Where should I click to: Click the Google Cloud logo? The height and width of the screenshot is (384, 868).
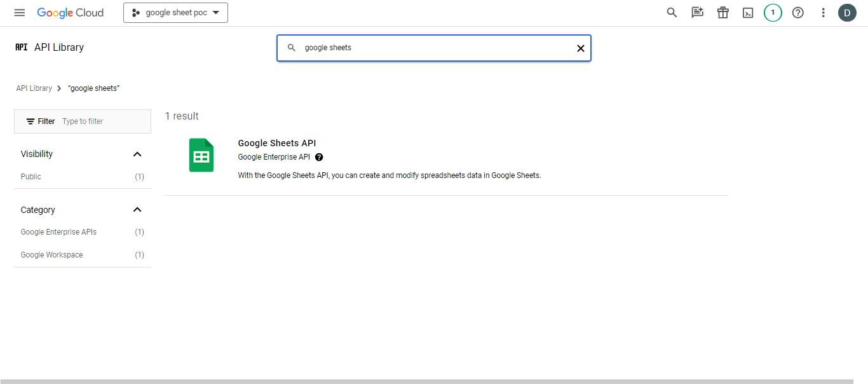coord(70,13)
